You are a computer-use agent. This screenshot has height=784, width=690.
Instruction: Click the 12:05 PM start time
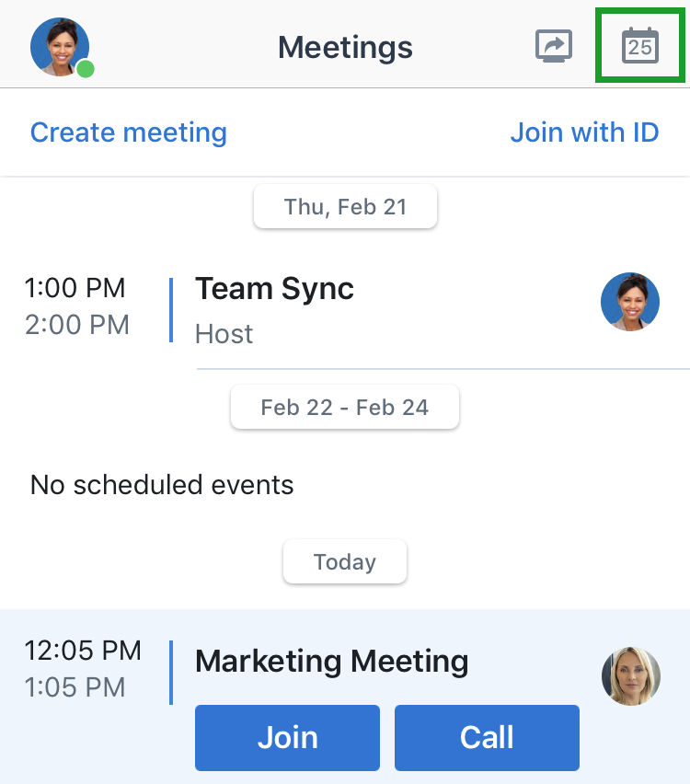point(83,651)
